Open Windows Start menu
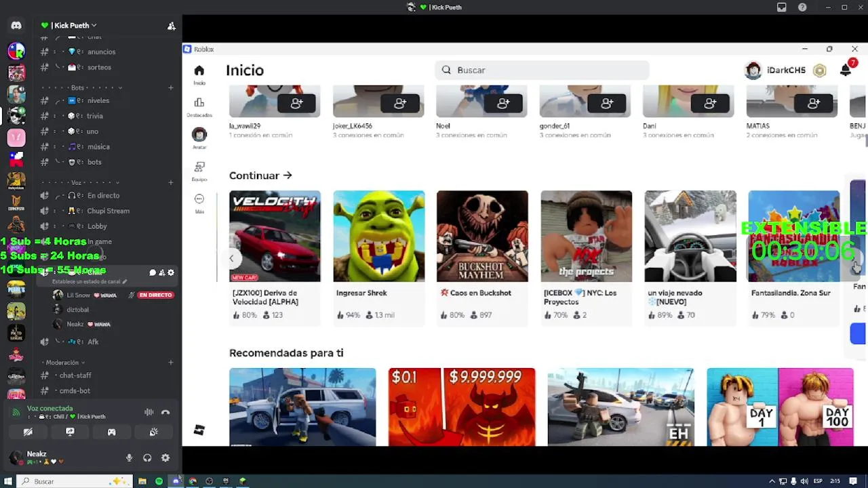This screenshot has height=488, width=868. 8,481
